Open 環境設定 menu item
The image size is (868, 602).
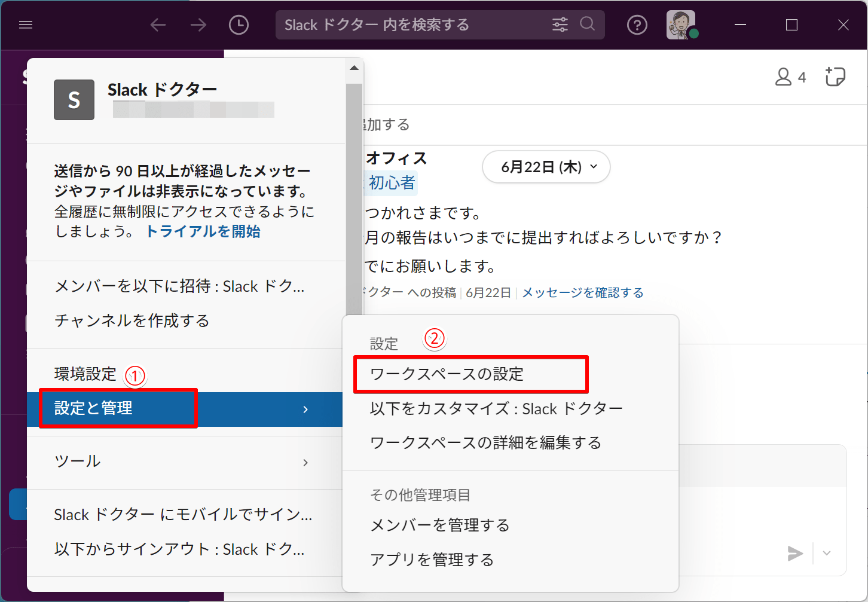coord(186,374)
